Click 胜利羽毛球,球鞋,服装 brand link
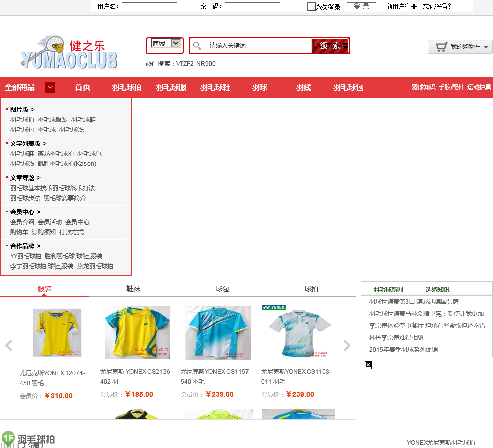The height and width of the screenshot is (448, 493). point(73,256)
